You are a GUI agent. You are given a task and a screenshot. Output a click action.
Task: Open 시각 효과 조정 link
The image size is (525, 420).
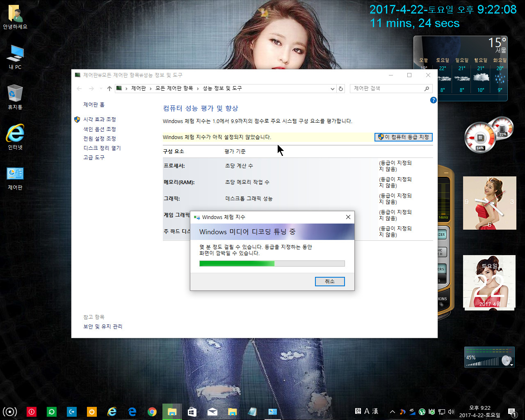(x=100, y=119)
